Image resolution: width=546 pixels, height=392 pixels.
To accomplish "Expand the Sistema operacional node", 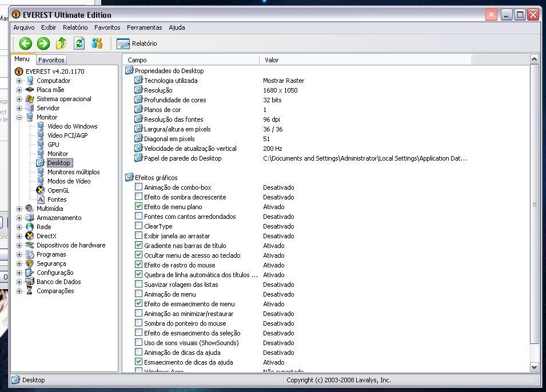I will 19,99.
